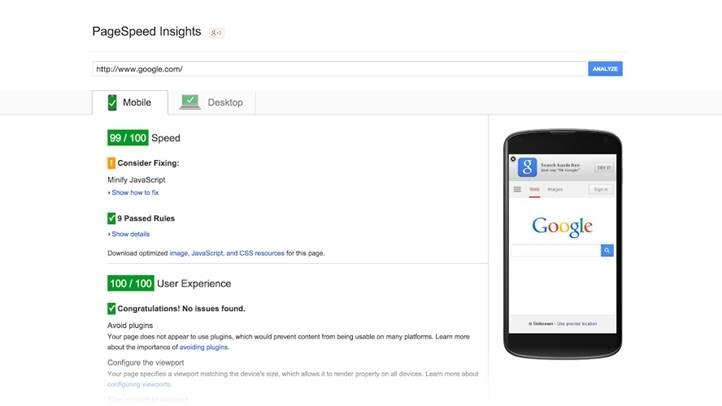This screenshot has width=722, height=406.
Task: Click the green Congratulations checkmark icon
Action: click(111, 309)
